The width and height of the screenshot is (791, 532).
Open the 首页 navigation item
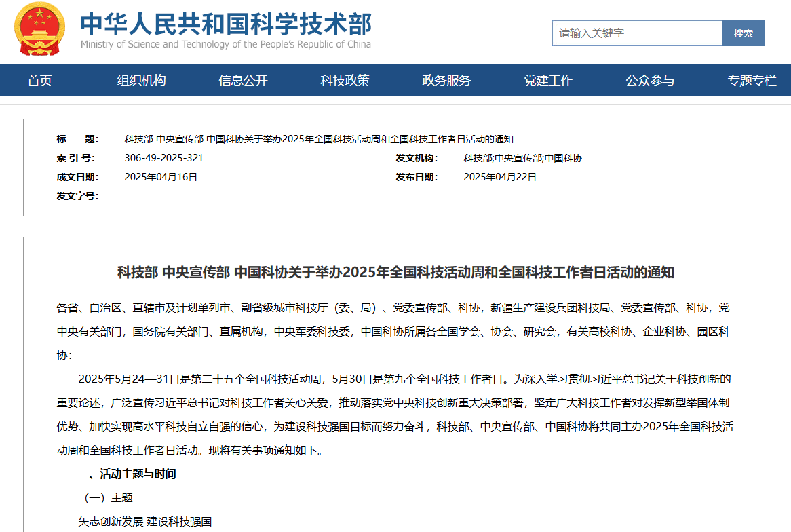pos(39,80)
